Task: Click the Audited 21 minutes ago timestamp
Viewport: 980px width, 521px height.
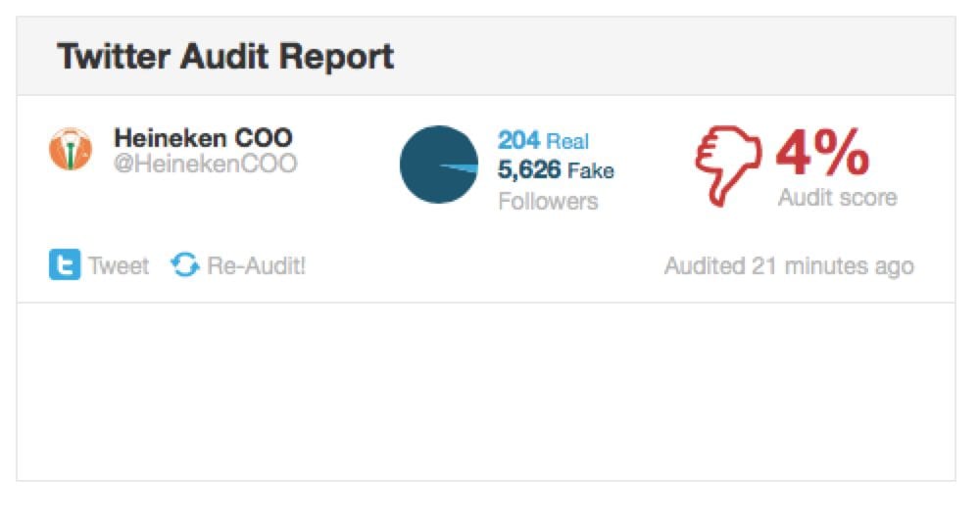Action: pyautogui.click(x=789, y=266)
